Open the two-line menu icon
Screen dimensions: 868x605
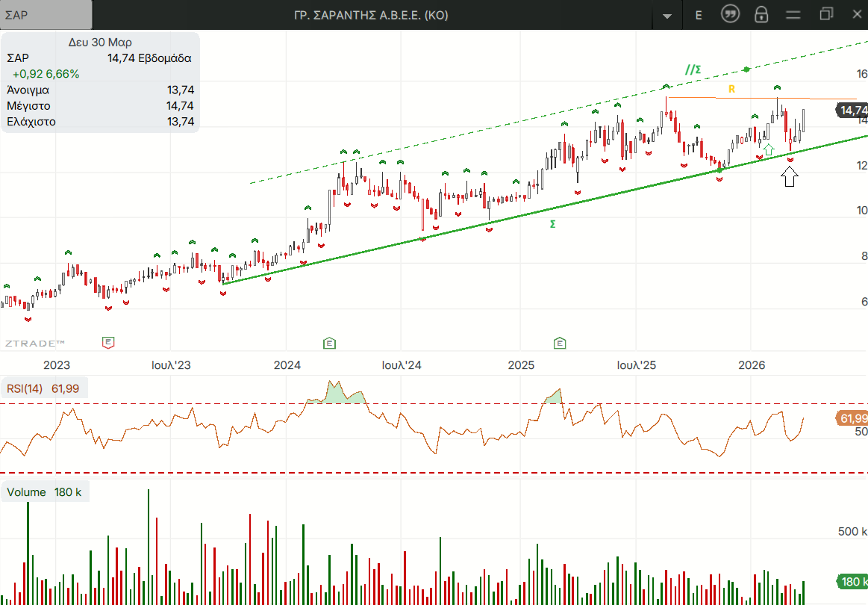793,15
